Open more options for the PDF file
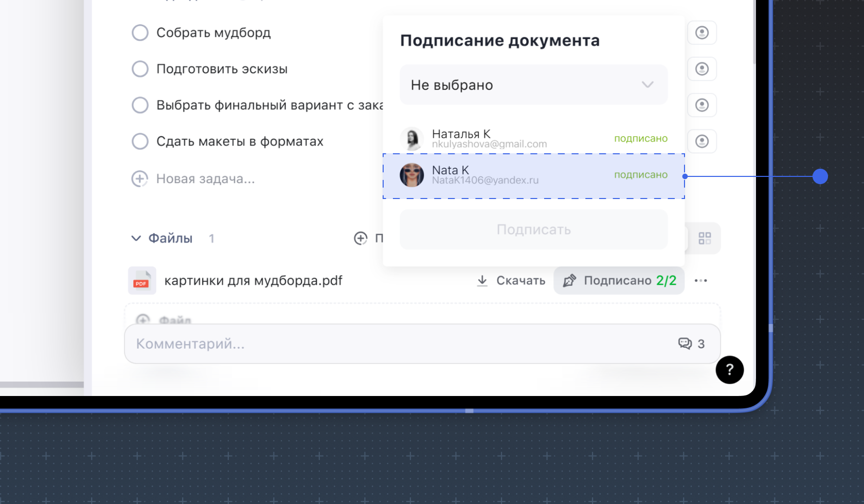864x504 pixels. tap(700, 281)
